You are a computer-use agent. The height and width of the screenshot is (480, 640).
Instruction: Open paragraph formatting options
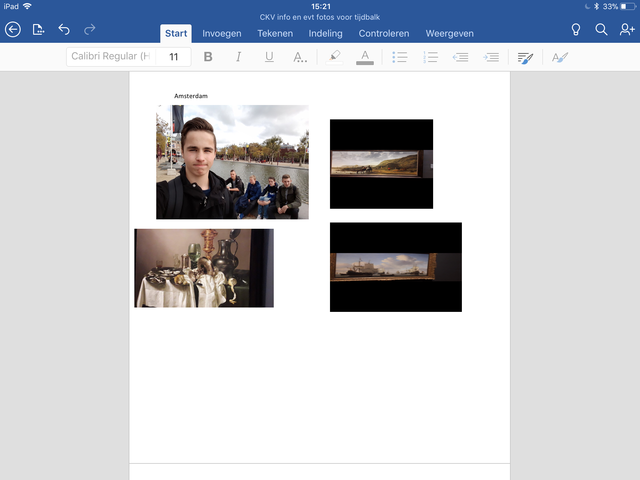point(525,58)
